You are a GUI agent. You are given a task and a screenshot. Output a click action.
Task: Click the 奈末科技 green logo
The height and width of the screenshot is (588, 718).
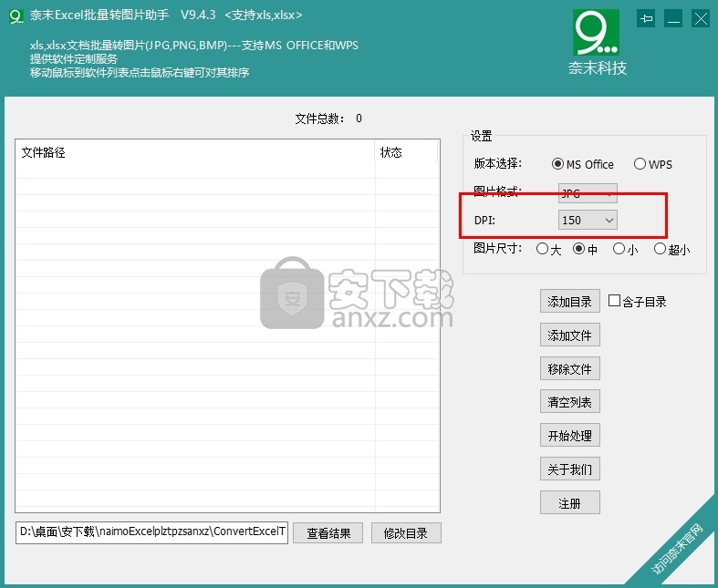(x=596, y=32)
